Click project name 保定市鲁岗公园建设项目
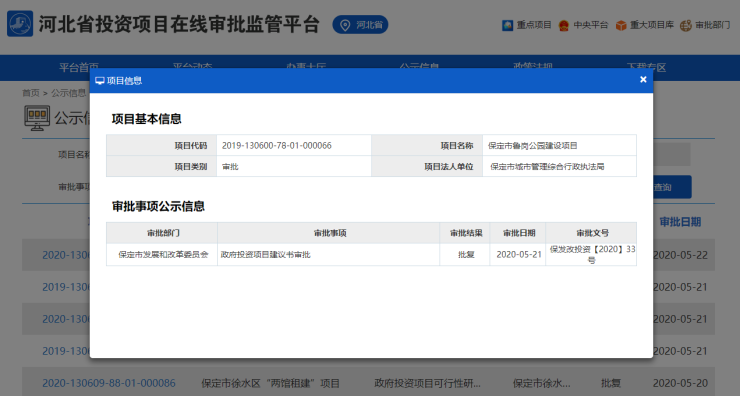 [x=532, y=145]
